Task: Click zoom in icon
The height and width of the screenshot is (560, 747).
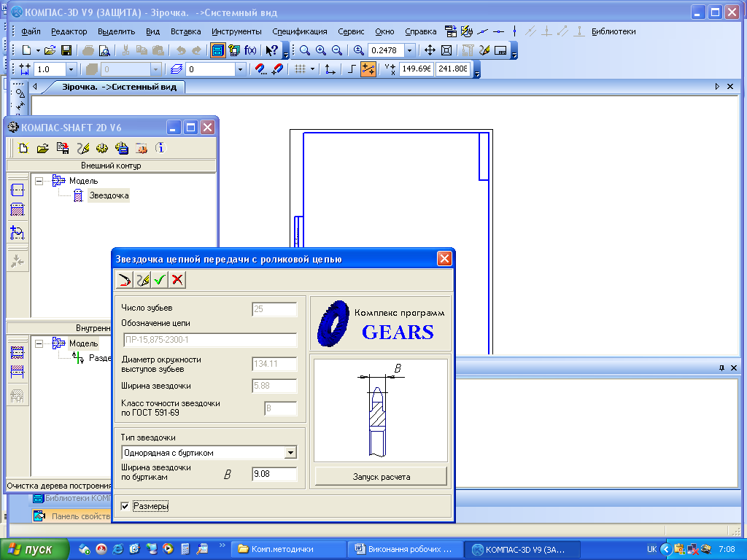Action: [x=321, y=50]
